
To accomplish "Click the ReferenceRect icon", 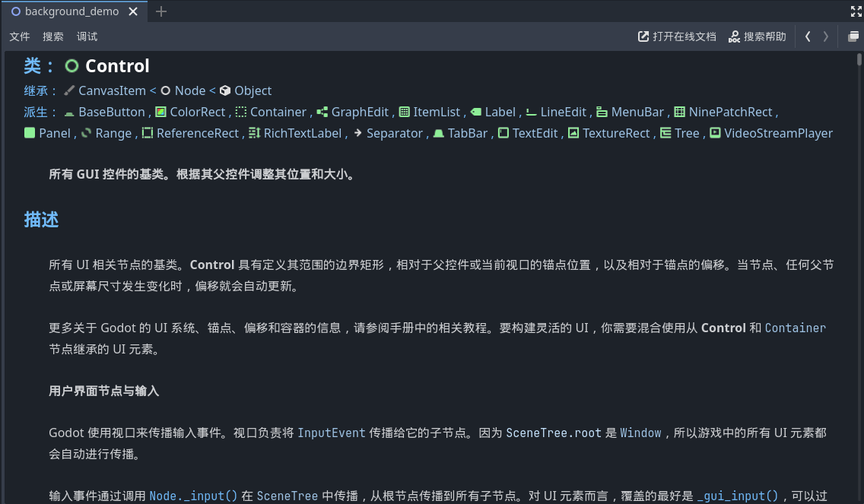I will pyautogui.click(x=147, y=133).
